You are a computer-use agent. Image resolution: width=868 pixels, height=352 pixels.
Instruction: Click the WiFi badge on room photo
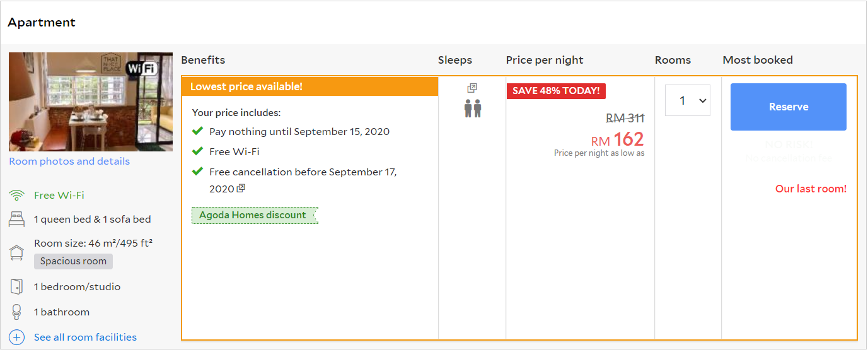(141, 68)
